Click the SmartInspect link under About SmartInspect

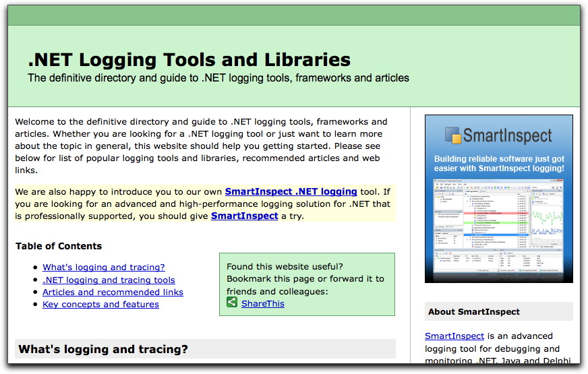[454, 336]
